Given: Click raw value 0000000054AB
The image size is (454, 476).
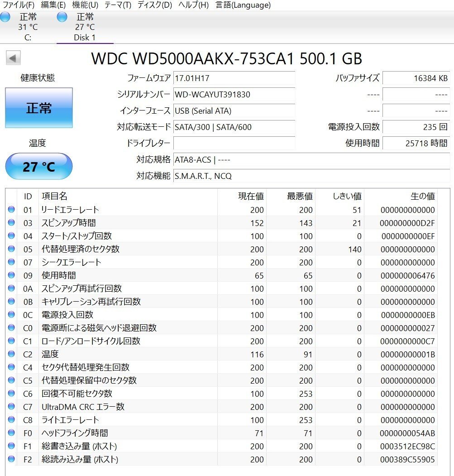Looking at the screenshot, I should (407, 433).
